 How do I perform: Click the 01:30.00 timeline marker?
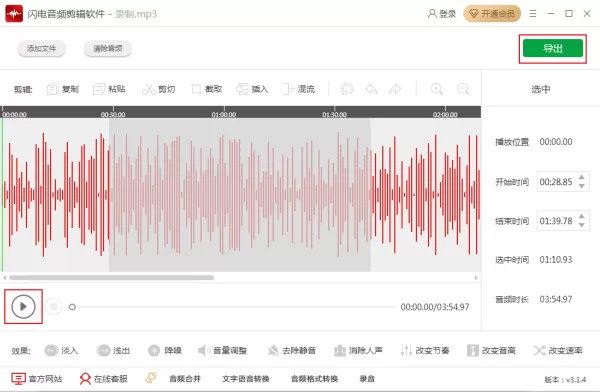(x=334, y=114)
